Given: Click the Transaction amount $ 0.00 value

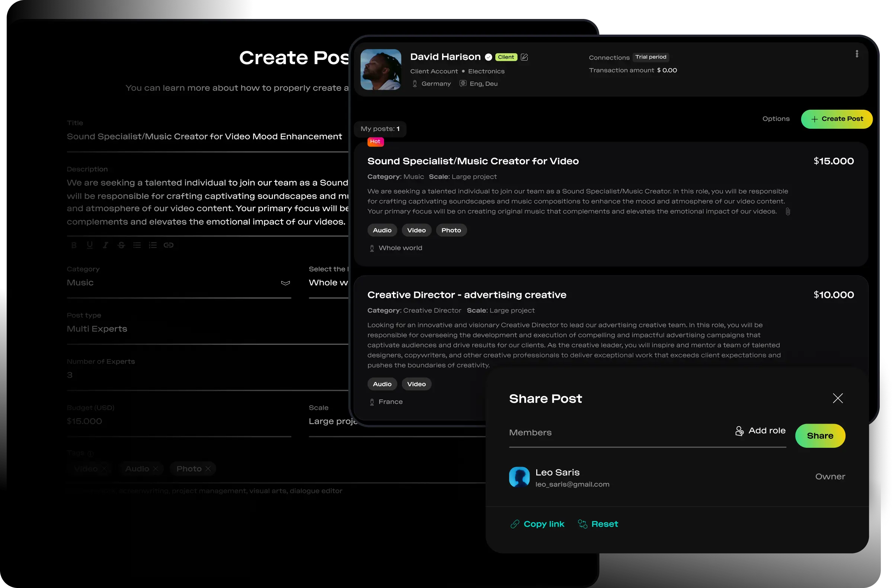Looking at the screenshot, I should tap(667, 70).
